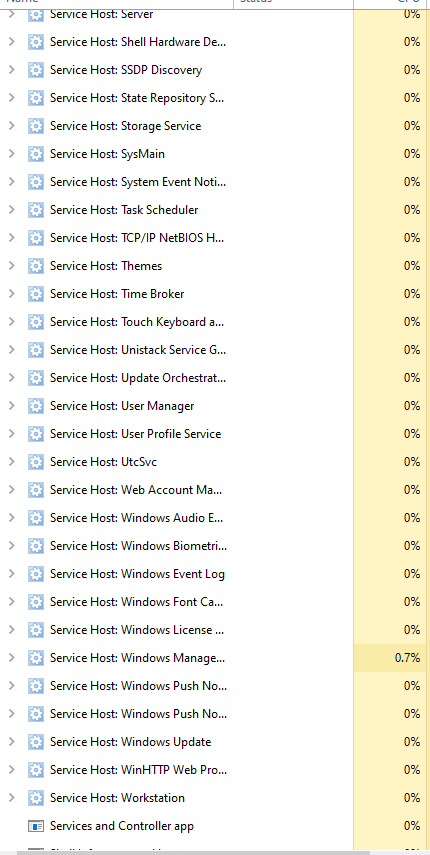Click the Storage Service gear icon
The image size is (430, 855).
[35, 126]
